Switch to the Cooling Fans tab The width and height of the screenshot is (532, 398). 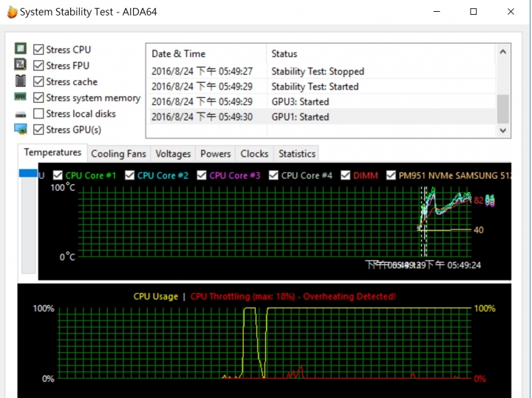(x=118, y=154)
